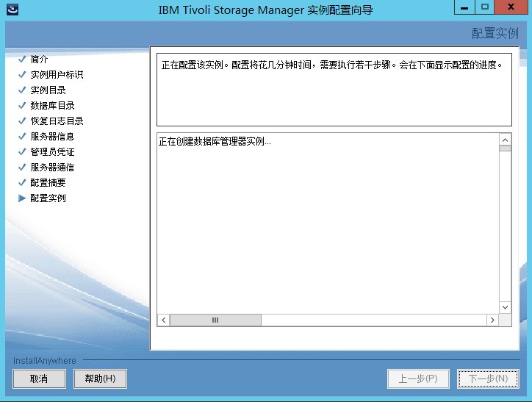
Task: Click the log scroll down arrow
Action: tap(506, 307)
